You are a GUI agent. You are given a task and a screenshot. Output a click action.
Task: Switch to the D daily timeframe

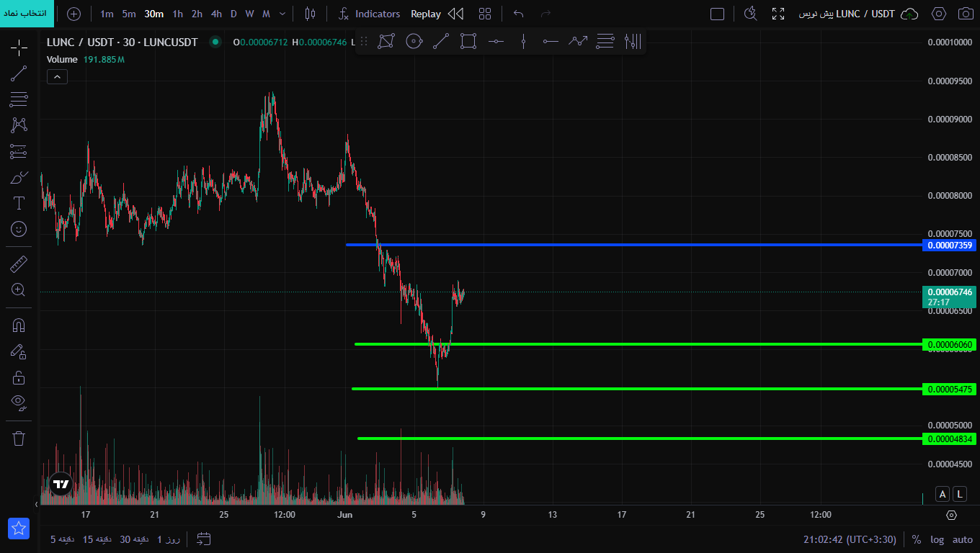click(233, 14)
